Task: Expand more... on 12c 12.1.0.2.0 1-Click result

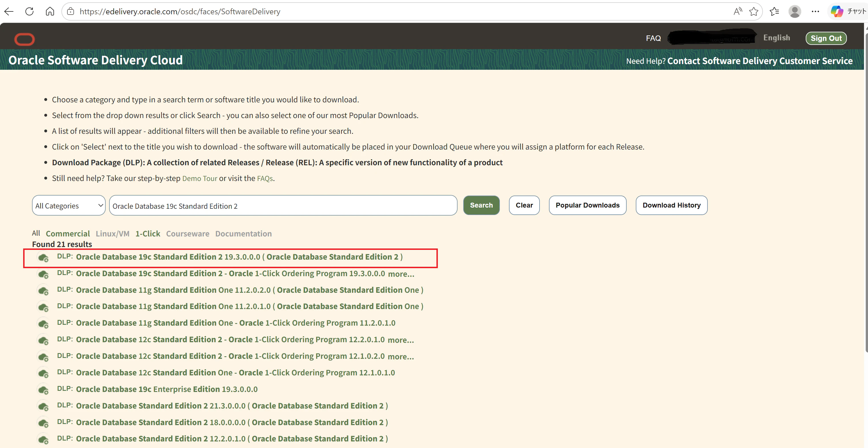Action: click(x=401, y=357)
